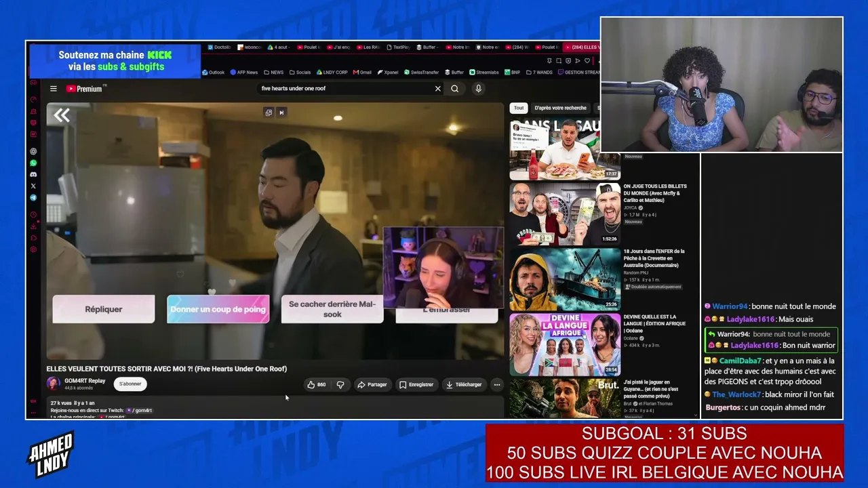Open the top recommended video with the 17:37 thumbnail
Viewport: 868px width, 488px height.
(x=565, y=149)
